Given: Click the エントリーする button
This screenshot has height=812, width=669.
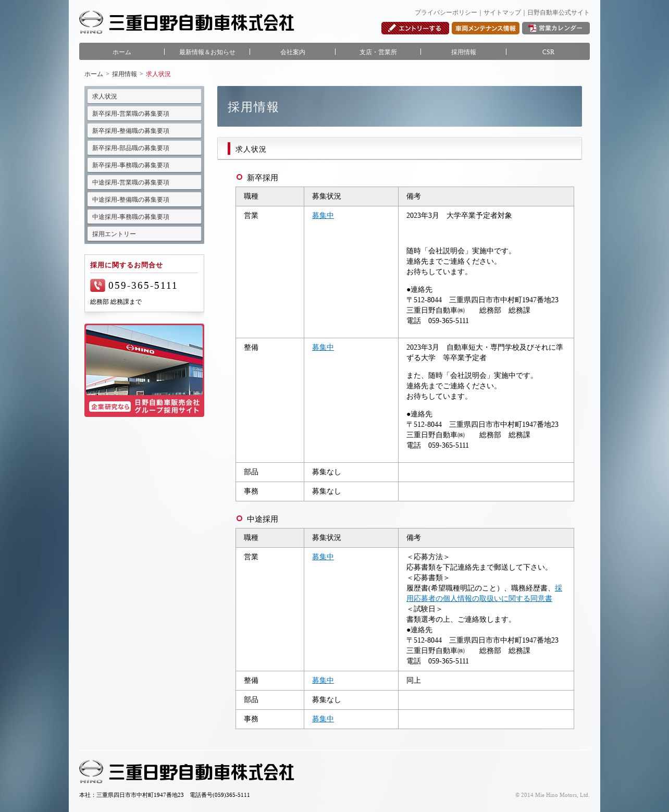Looking at the screenshot, I should [415, 28].
